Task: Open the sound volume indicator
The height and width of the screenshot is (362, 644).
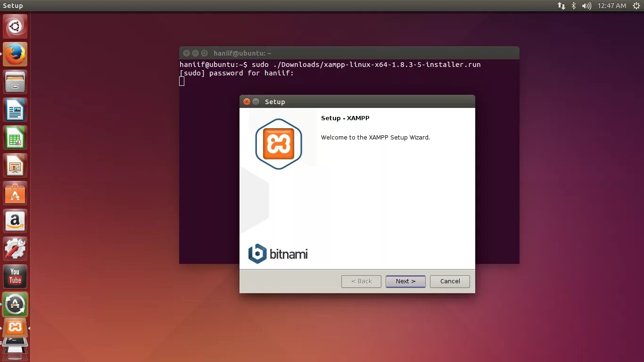Action: (x=586, y=6)
